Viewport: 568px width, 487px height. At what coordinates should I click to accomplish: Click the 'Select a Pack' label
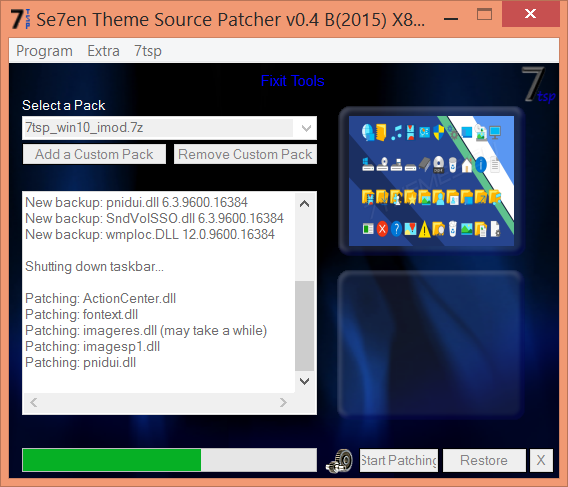(x=63, y=105)
